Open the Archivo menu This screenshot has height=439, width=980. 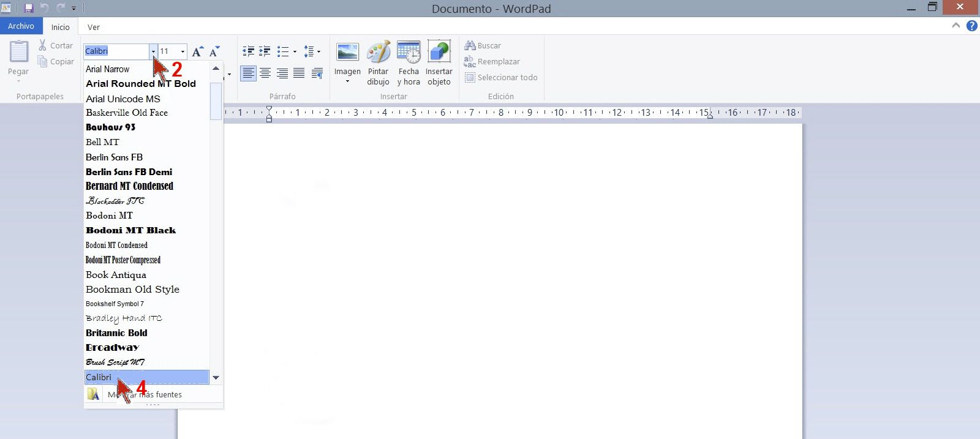click(21, 26)
